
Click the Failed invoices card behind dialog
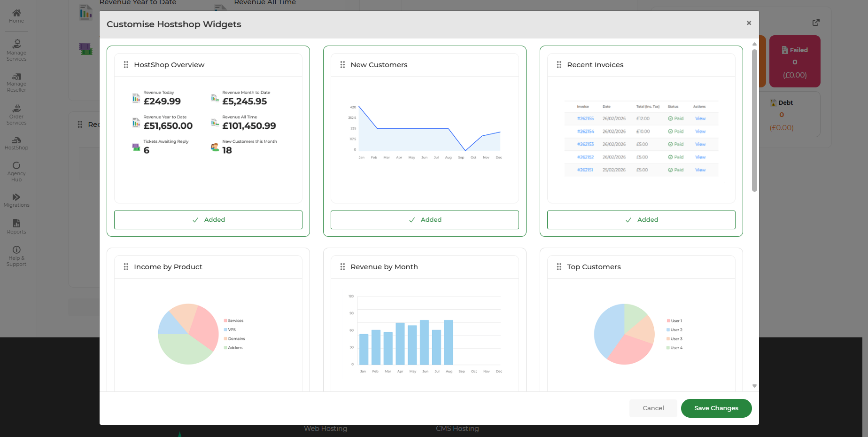pyautogui.click(x=795, y=62)
